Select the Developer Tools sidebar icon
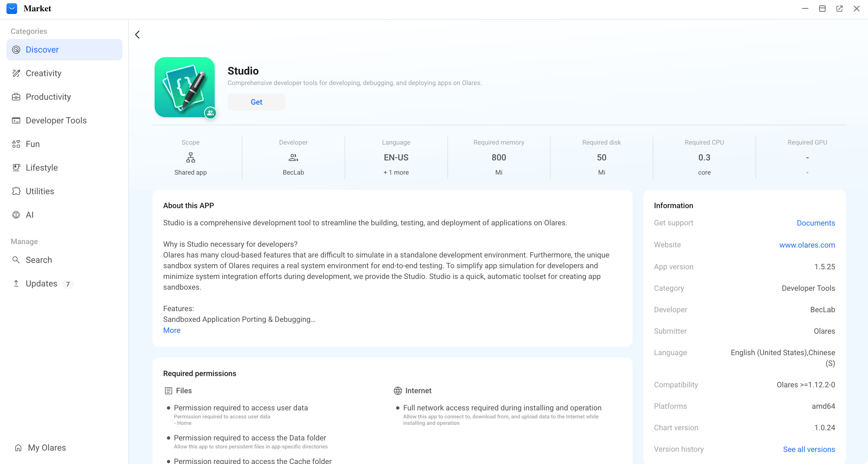This screenshot has height=464, width=868. click(16, 120)
